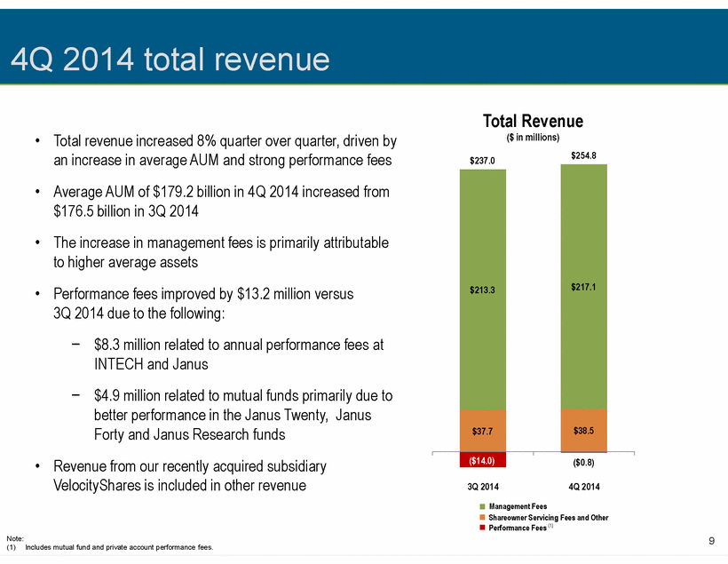Viewport: 728px width, 564px height.
Task: Click the bullet 'Average AUM of $179.2 billion'
Action: [221, 202]
